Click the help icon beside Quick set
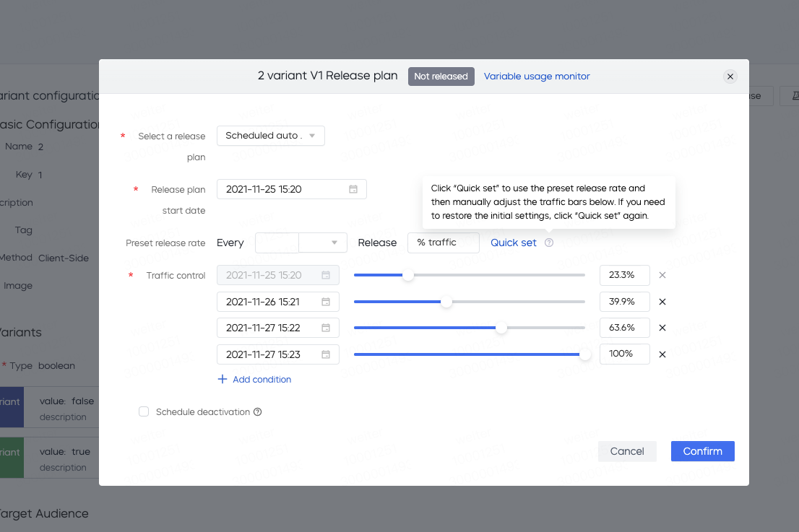This screenshot has height=532, width=799. point(549,243)
